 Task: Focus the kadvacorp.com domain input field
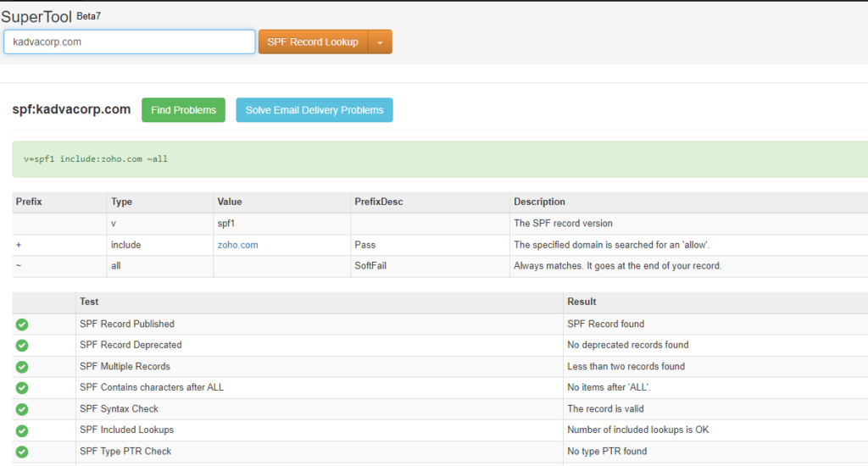(x=130, y=42)
